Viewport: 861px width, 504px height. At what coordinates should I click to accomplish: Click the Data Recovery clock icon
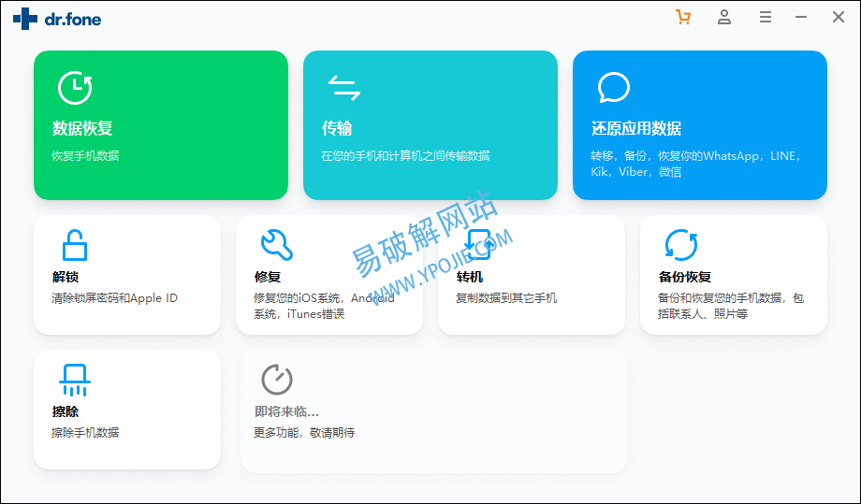tap(75, 87)
